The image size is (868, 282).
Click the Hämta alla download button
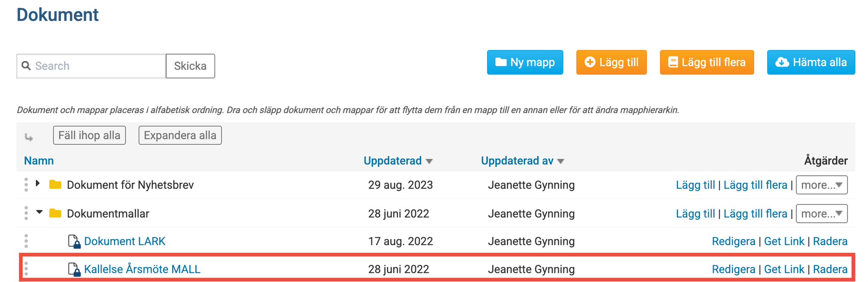(x=811, y=62)
